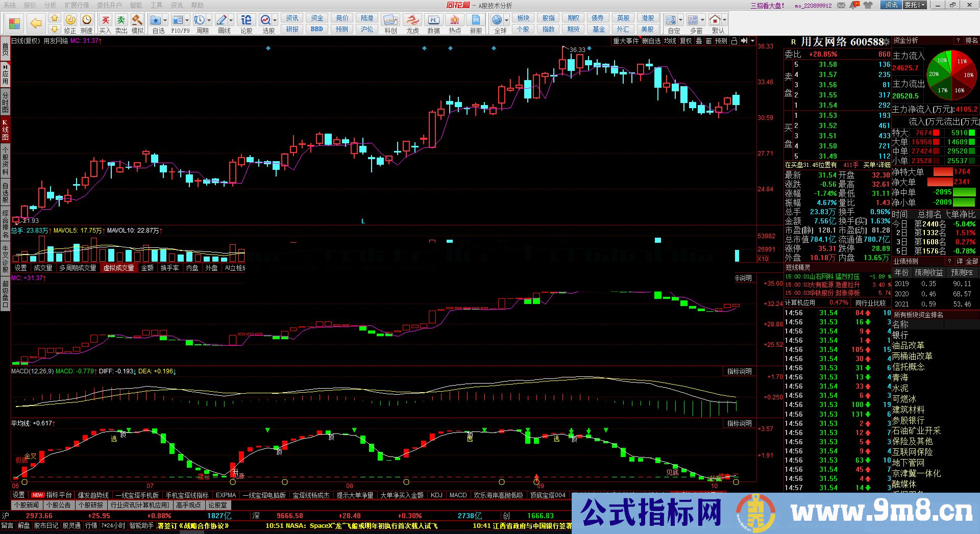
Task: Expand the 自定 dropdown arrow
Action: 680,20
